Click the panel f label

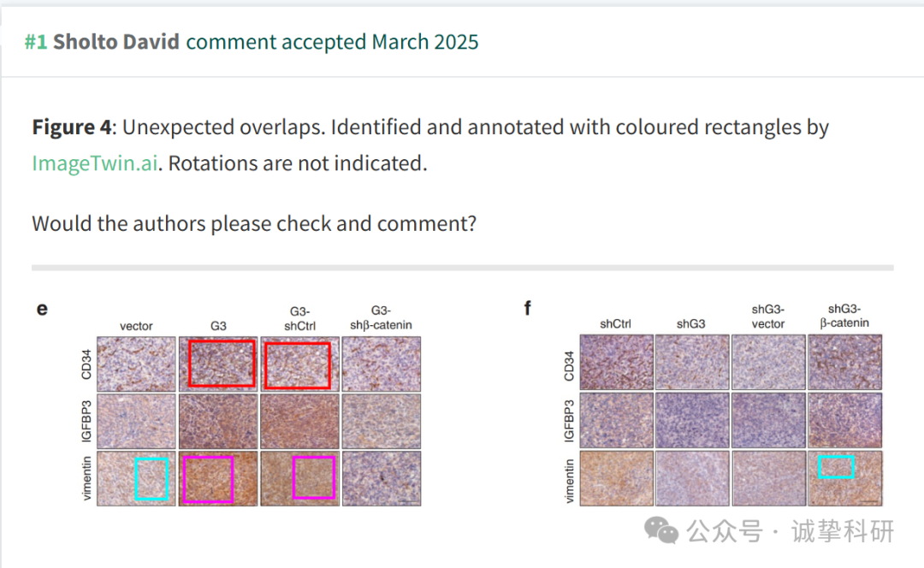click(527, 308)
